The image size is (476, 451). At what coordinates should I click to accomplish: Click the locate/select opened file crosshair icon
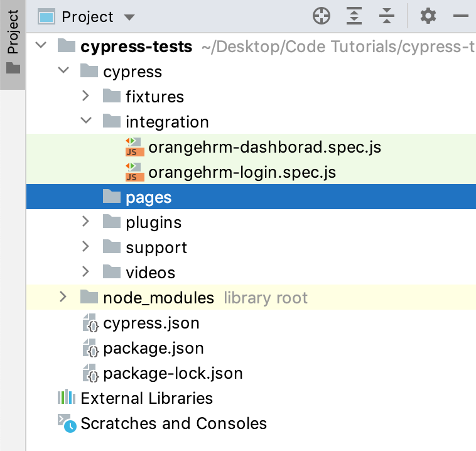pyautogui.click(x=322, y=16)
